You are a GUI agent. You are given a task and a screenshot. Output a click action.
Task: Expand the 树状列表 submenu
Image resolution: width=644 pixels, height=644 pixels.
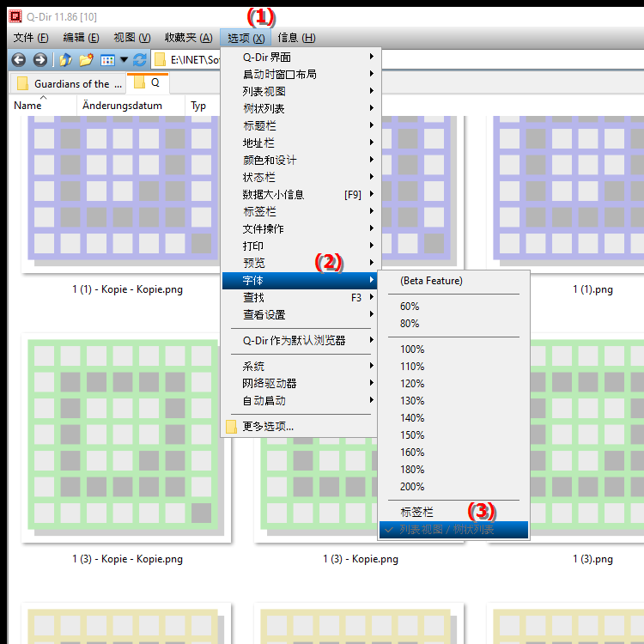click(x=300, y=108)
